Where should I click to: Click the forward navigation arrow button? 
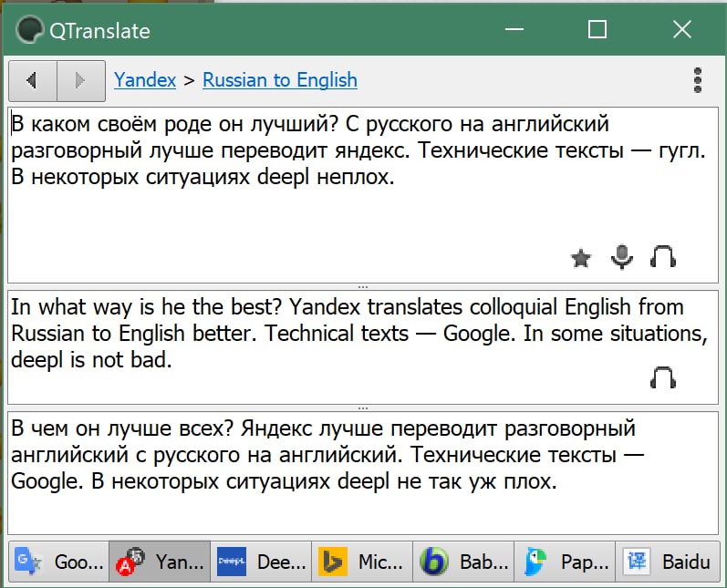[81, 80]
